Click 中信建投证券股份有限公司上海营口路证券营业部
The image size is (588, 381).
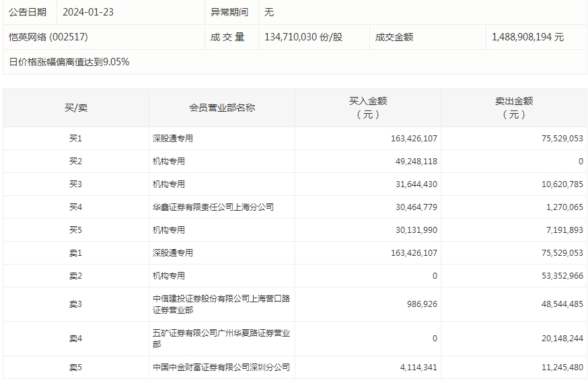tap(221, 304)
